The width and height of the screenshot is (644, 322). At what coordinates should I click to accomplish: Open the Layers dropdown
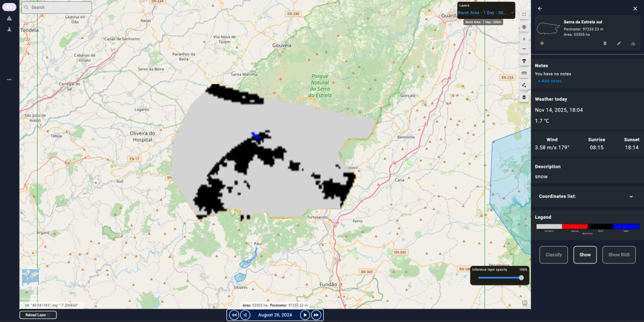486,12
